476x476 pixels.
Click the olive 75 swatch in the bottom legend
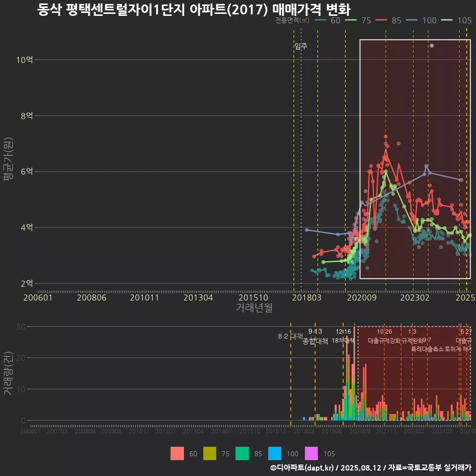pyautogui.click(x=209, y=454)
